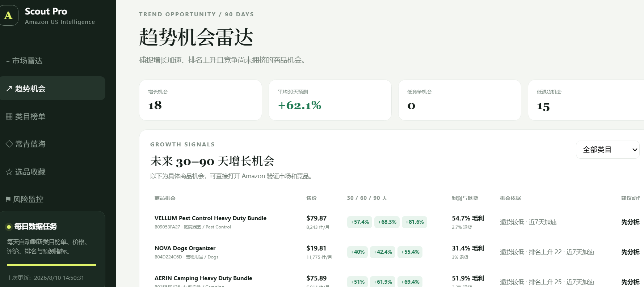
Task: Click the Scout Pro logo badge
Action: (x=9, y=15)
